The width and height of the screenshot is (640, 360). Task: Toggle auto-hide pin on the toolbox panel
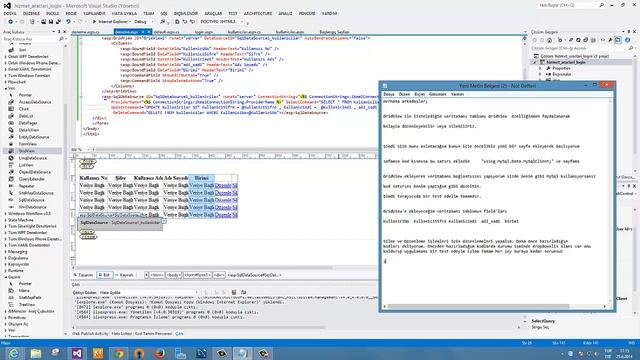59,32
